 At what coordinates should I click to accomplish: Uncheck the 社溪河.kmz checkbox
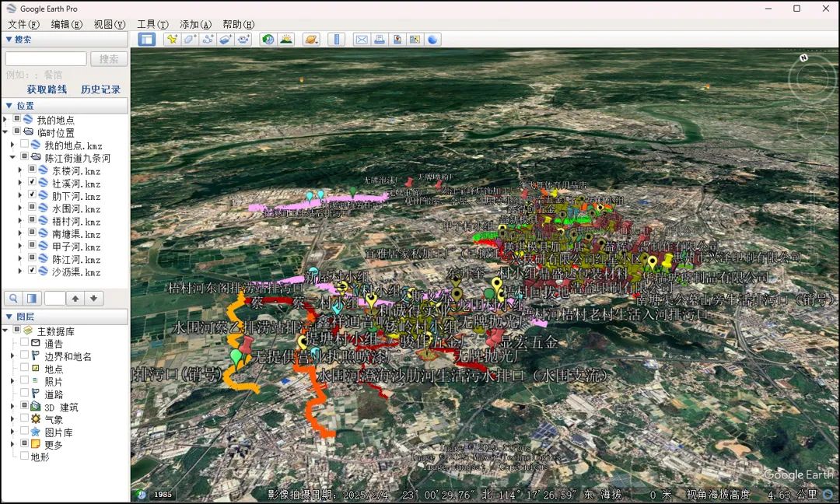pyautogui.click(x=32, y=181)
